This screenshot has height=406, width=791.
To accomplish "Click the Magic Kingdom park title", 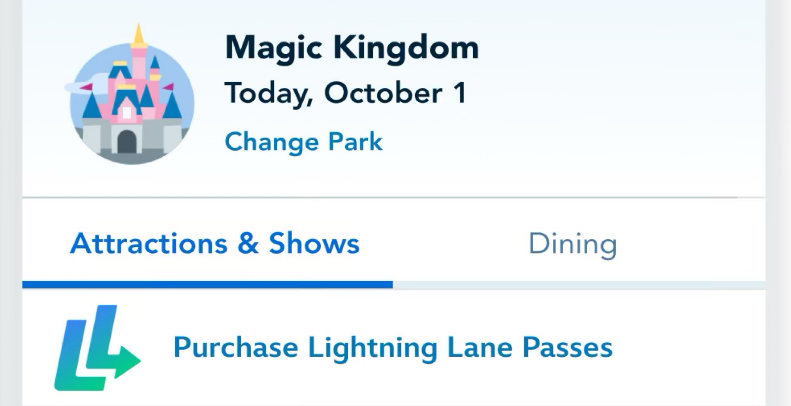I will [351, 47].
